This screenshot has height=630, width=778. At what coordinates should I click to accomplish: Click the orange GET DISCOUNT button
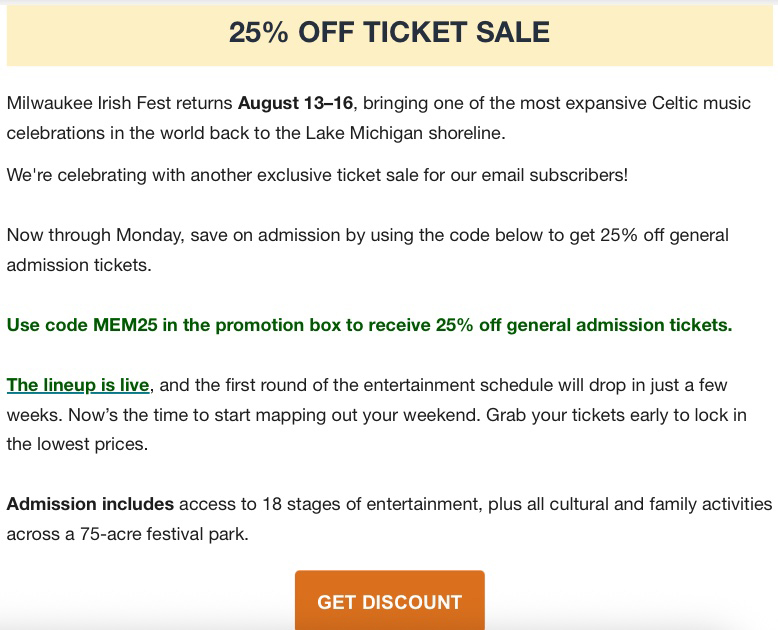(x=389, y=600)
